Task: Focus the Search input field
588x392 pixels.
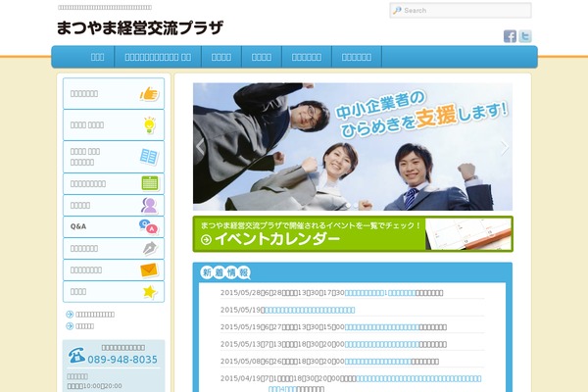Action: [461, 11]
